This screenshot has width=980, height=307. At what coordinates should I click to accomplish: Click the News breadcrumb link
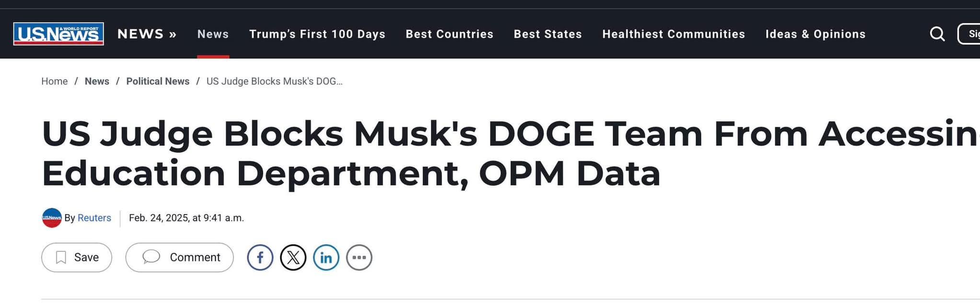pyautogui.click(x=97, y=82)
